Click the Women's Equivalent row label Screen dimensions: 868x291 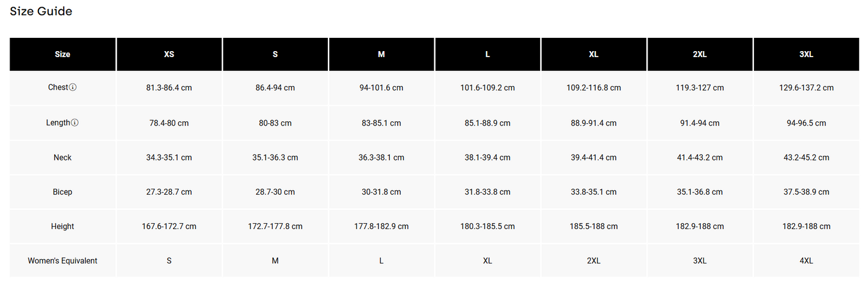pos(62,261)
